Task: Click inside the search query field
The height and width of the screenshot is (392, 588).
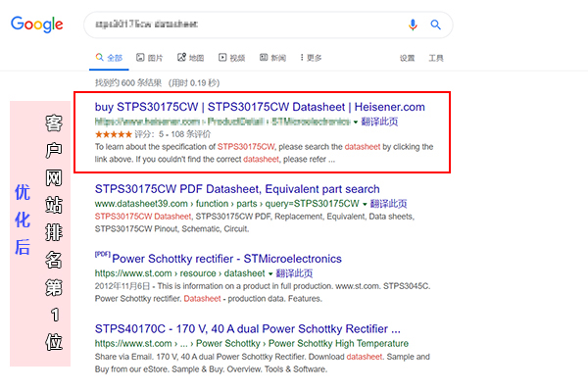Action: point(244,24)
